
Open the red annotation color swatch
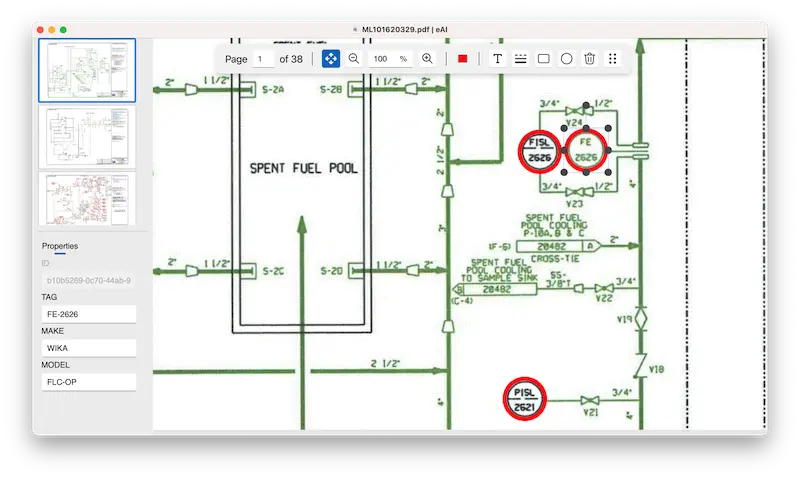point(462,59)
